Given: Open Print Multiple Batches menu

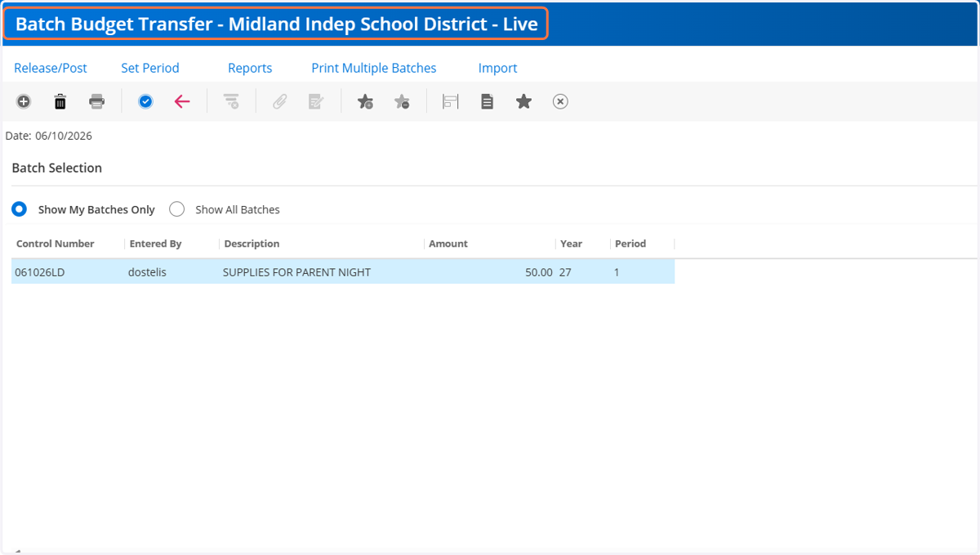Looking at the screenshot, I should pos(374,68).
